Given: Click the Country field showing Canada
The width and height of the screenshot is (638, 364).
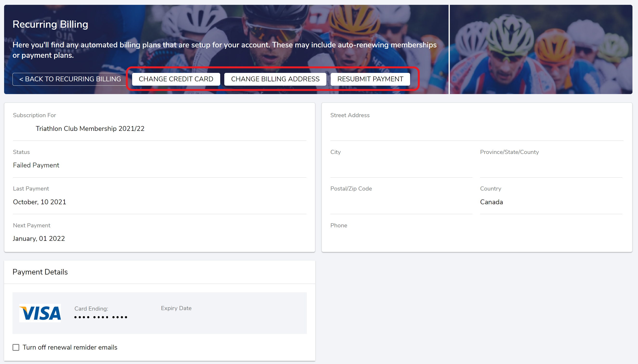Looking at the screenshot, I should tap(491, 202).
